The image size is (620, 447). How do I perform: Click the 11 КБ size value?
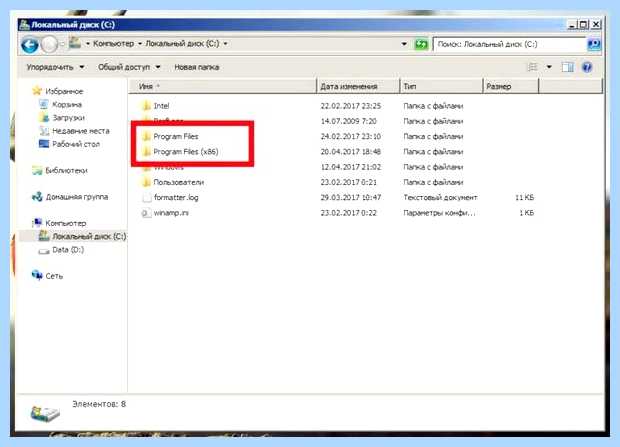click(x=525, y=197)
